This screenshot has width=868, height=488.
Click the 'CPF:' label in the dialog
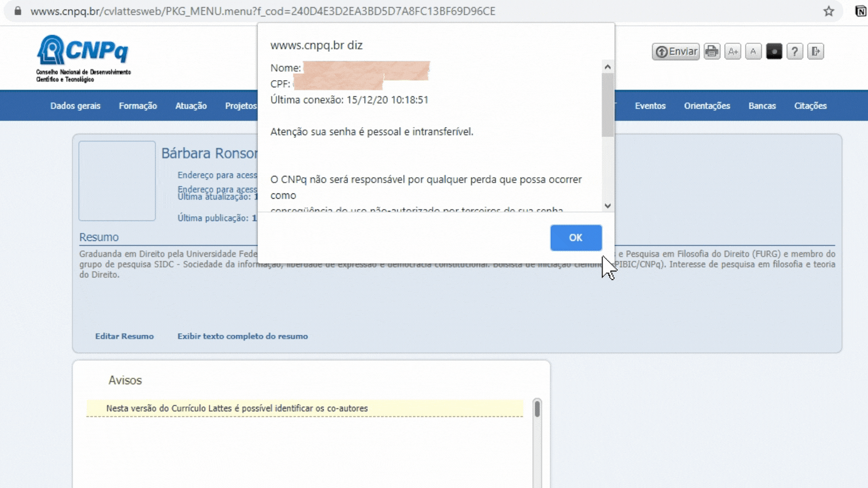pyautogui.click(x=281, y=84)
